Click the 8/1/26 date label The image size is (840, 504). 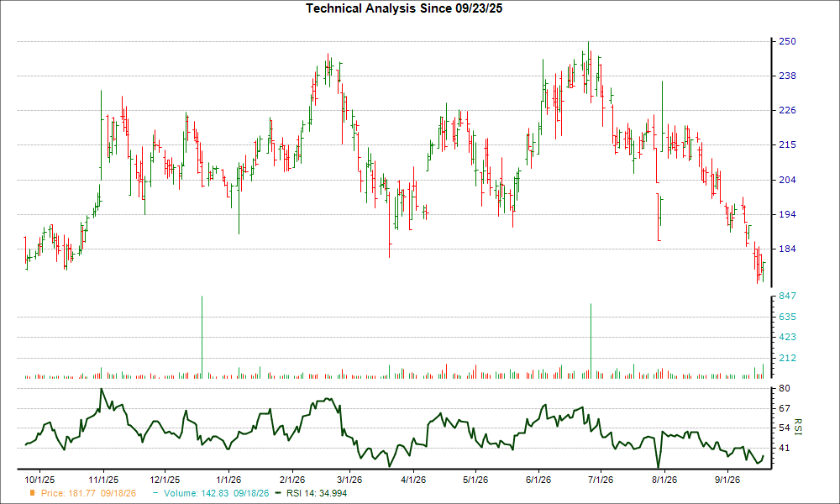coord(664,480)
